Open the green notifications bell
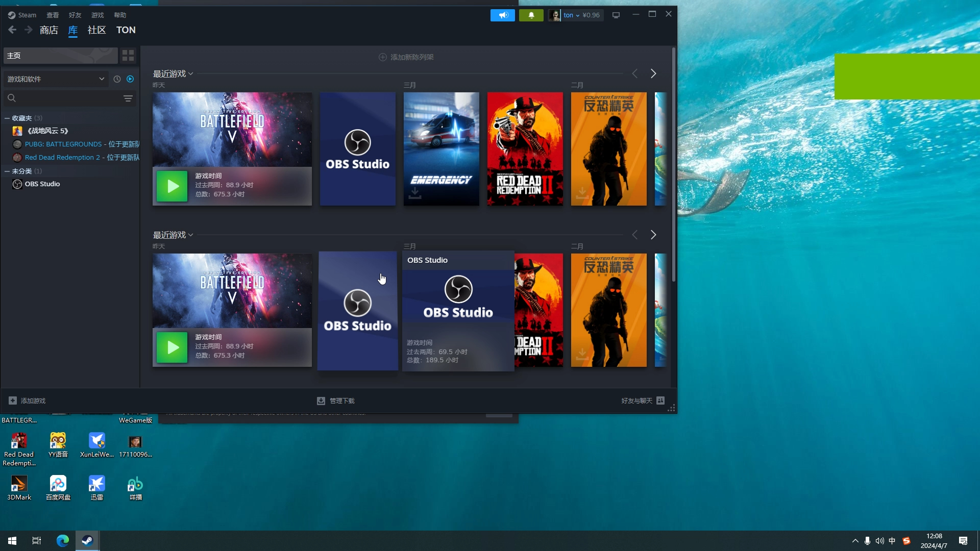The height and width of the screenshot is (551, 980). coord(531,15)
